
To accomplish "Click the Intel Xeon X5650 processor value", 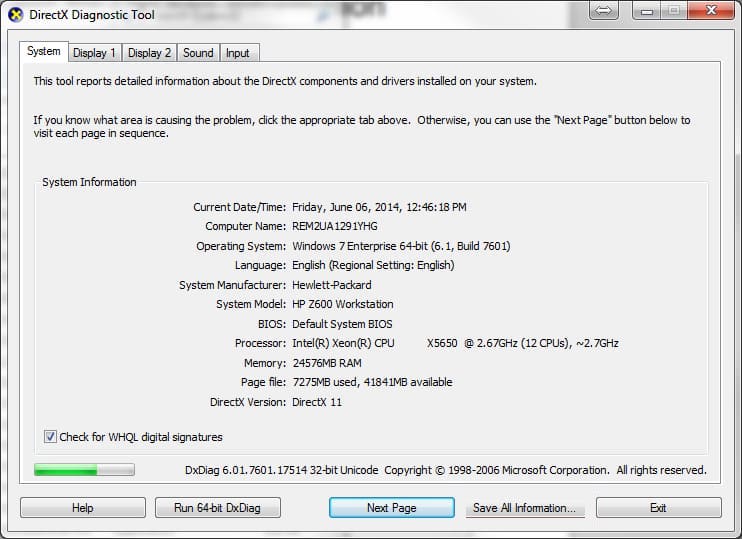I will click(x=455, y=343).
